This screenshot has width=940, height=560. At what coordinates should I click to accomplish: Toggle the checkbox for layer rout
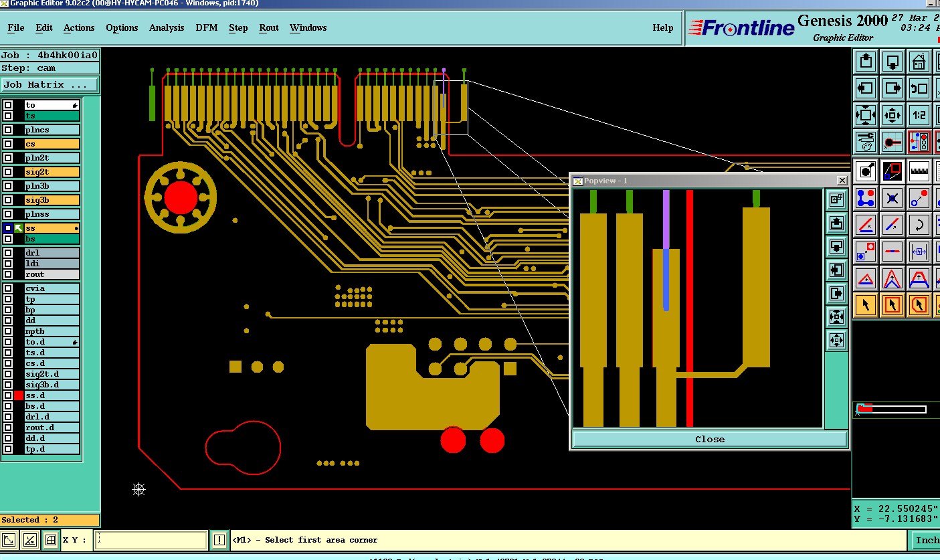coord(8,274)
